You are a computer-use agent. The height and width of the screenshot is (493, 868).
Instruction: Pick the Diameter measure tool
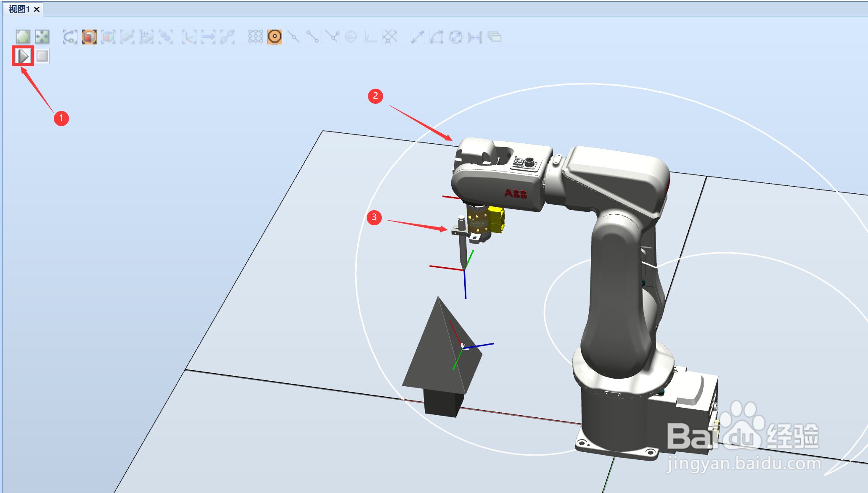point(456,37)
